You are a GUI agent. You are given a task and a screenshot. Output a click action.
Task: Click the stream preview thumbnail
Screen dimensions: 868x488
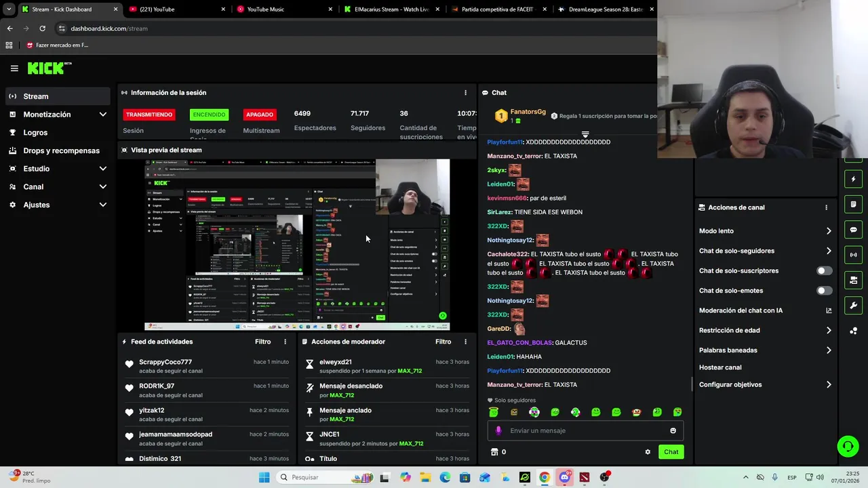coord(297,245)
